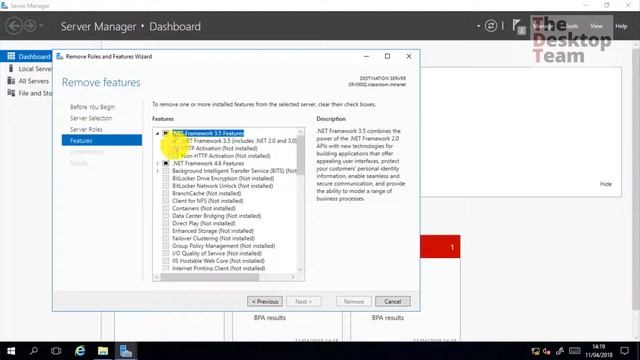640x360 pixels.
Task: Toggle the BitLocker Network Unlock checkbox
Action: point(166,186)
